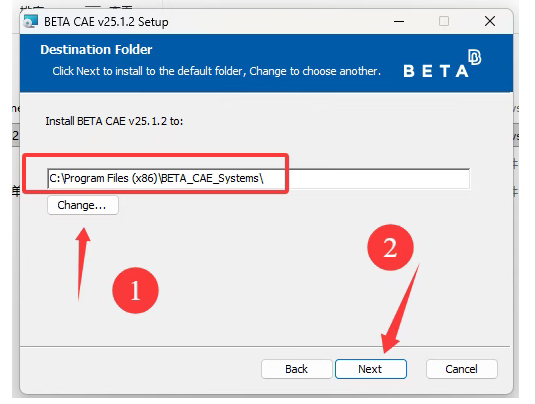Viewport: 535px width, 404px height.
Task: Click the 'Install BETA CAE v25.1.2 to:' label
Action: [x=114, y=121]
